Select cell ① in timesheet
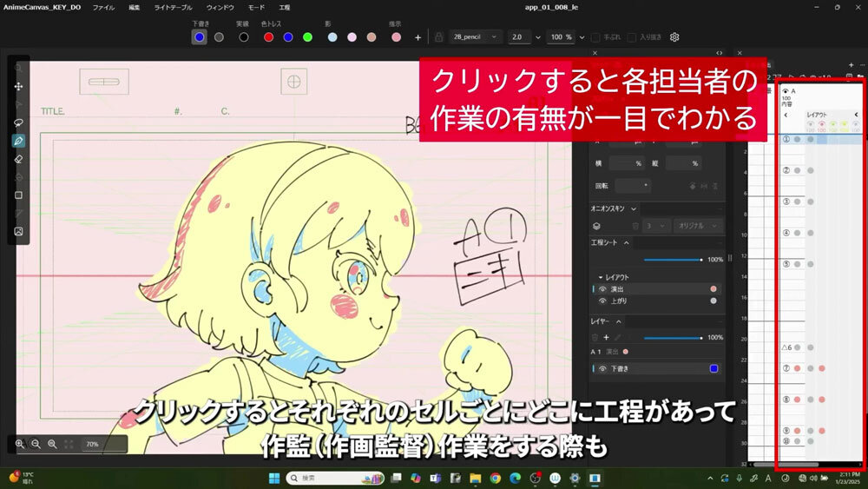This screenshot has width=868, height=489. 786,140
